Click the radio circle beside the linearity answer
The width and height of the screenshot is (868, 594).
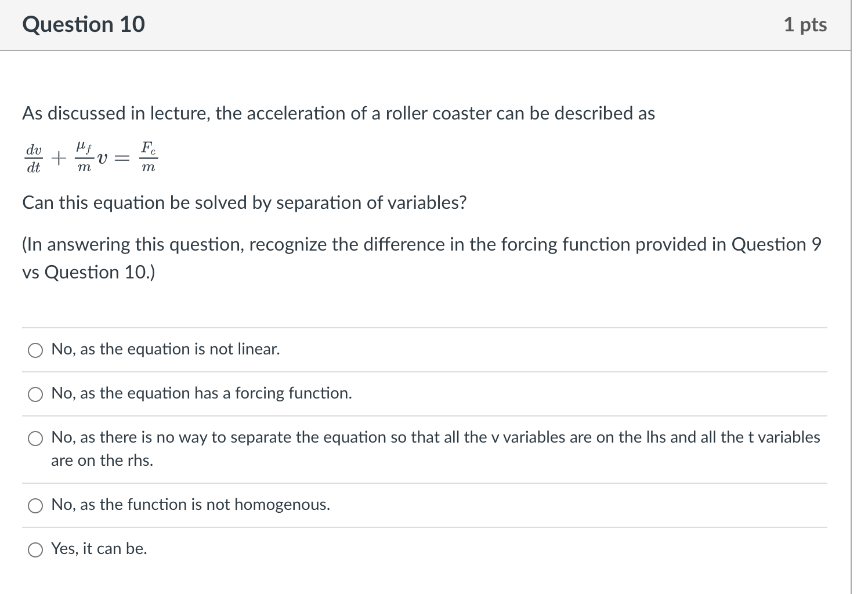pos(35,350)
